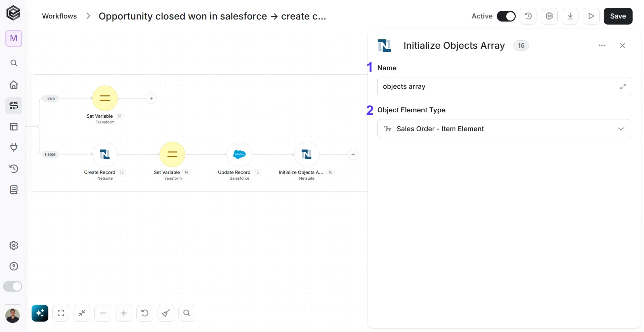The height and width of the screenshot is (332, 644).
Task: Zoom in the canvas
Action: point(124,313)
